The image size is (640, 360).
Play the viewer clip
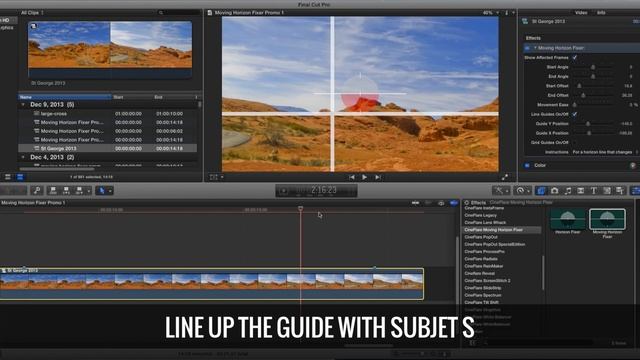click(x=364, y=177)
